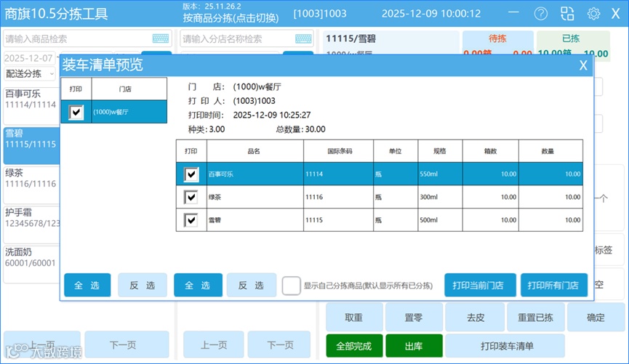Click 去皮 button
629x364 pixels.
[475, 317]
